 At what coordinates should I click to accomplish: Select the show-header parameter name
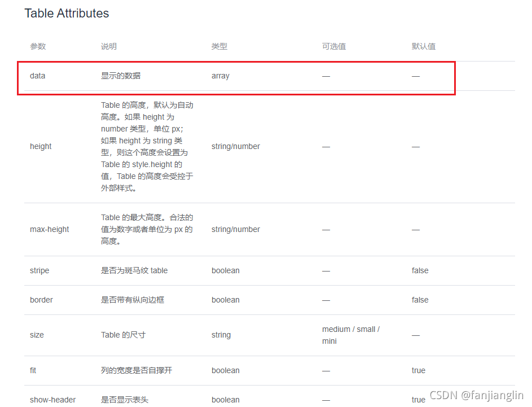point(52,399)
